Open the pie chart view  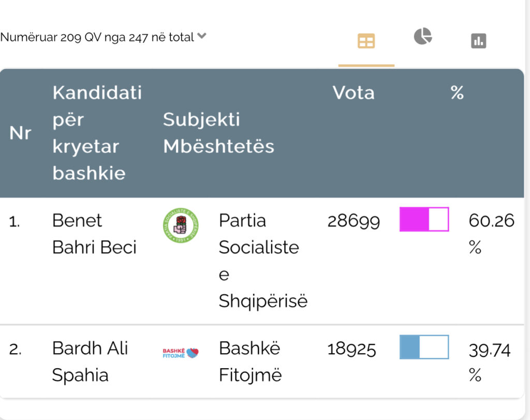click(422, 37)
